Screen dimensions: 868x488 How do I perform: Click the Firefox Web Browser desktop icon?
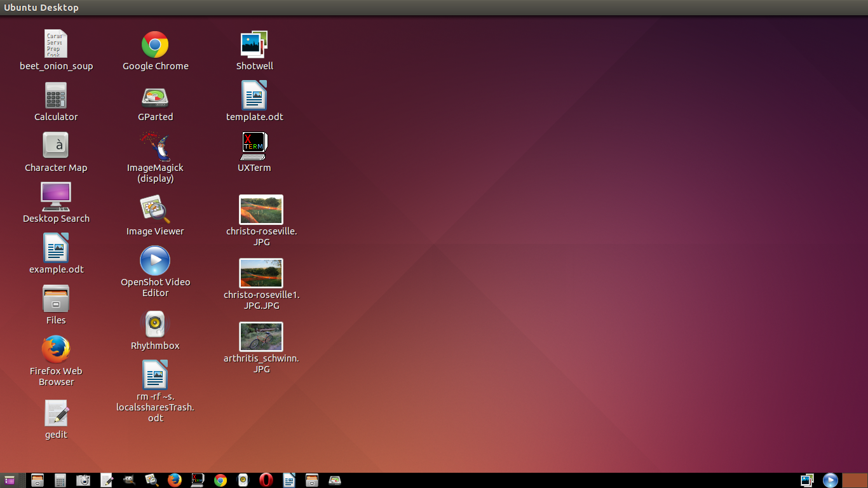coord(56,349)
